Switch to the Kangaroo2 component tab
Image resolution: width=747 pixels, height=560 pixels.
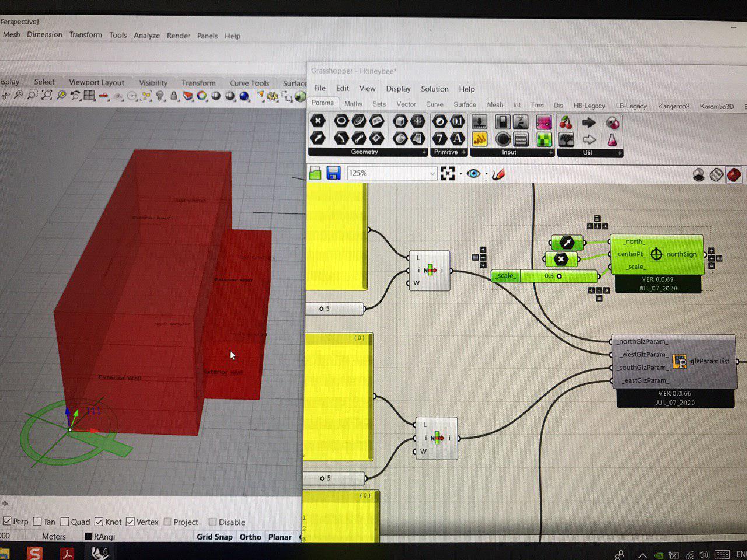pos(673,106)
